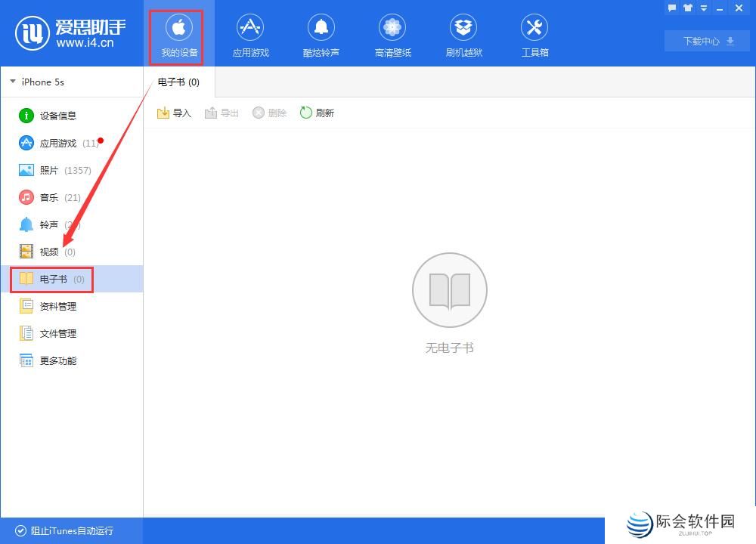The width and height of the screenshot is (756, 544).
Task: Click the 刷新 refresh button
Action: click(x=317, y=112)
